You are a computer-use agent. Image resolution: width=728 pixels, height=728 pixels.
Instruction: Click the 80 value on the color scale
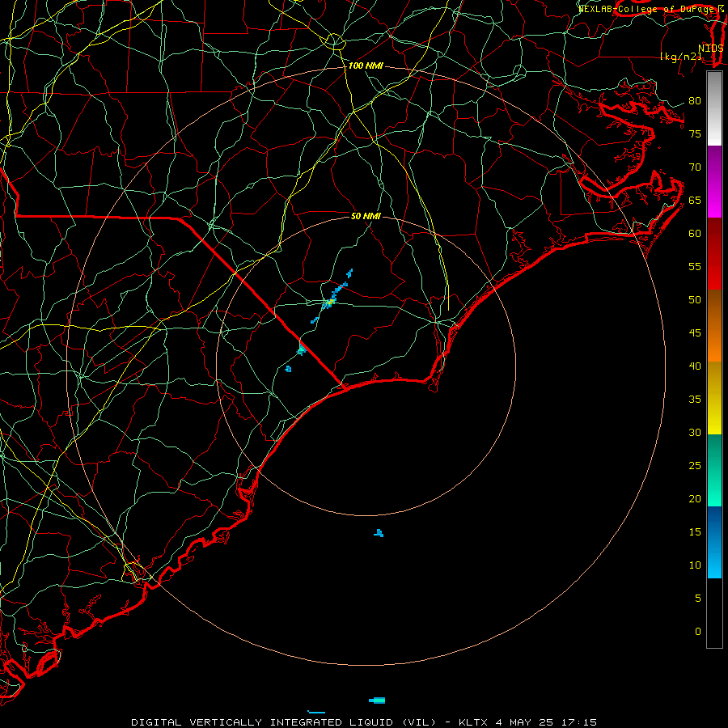[x=695, y=101]
